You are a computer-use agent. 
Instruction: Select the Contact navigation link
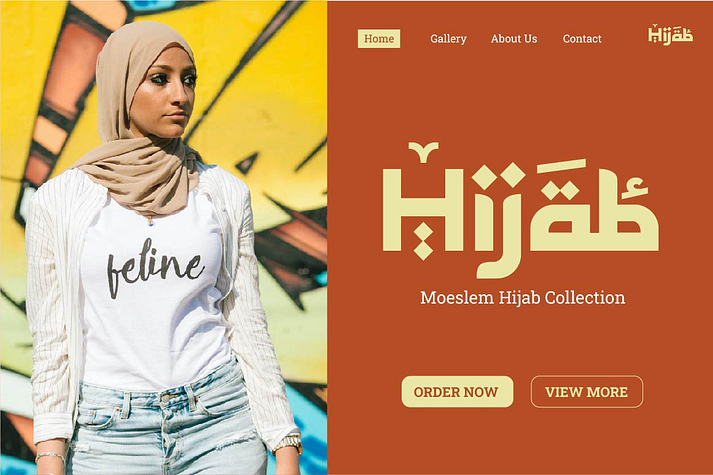click(582, 39)
